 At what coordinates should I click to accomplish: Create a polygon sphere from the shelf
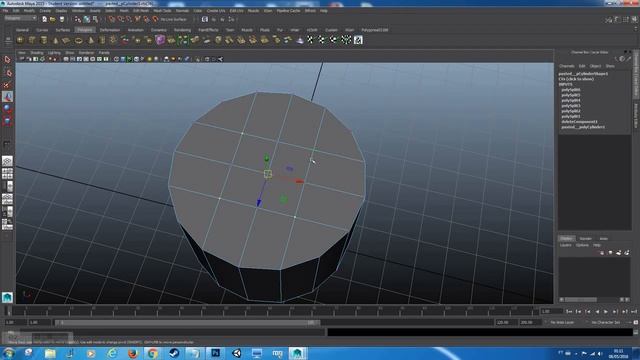pos(20,40)
